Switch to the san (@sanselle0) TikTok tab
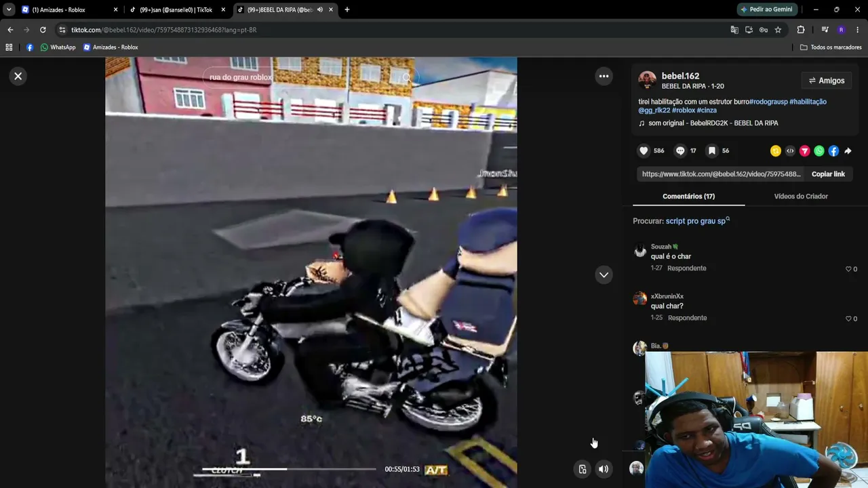868x488 pixels. pos(176,10)
